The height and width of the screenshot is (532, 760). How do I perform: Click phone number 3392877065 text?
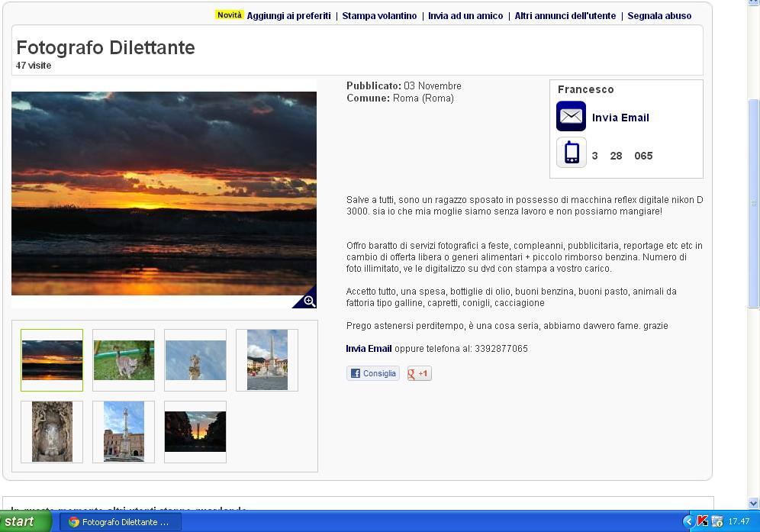point(501,348)
